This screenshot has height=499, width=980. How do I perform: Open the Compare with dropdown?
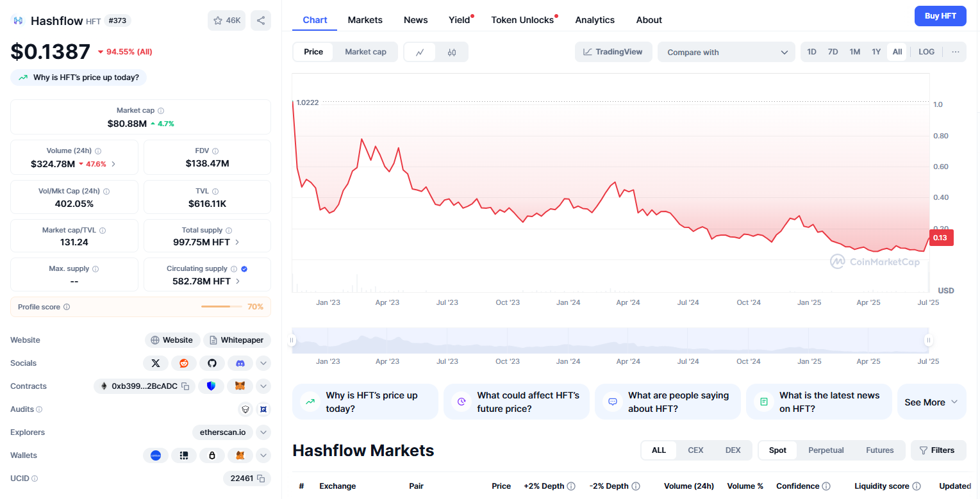(726, 52)
